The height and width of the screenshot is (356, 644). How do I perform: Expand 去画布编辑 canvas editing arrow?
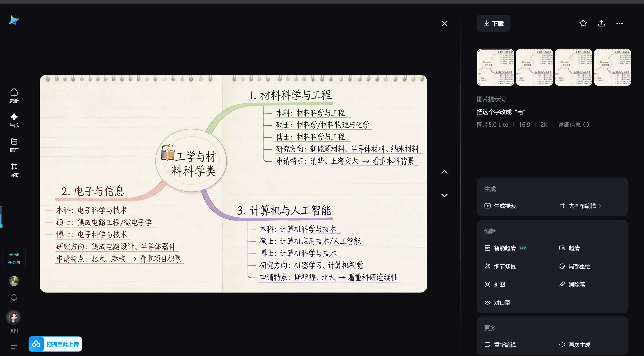600,206
